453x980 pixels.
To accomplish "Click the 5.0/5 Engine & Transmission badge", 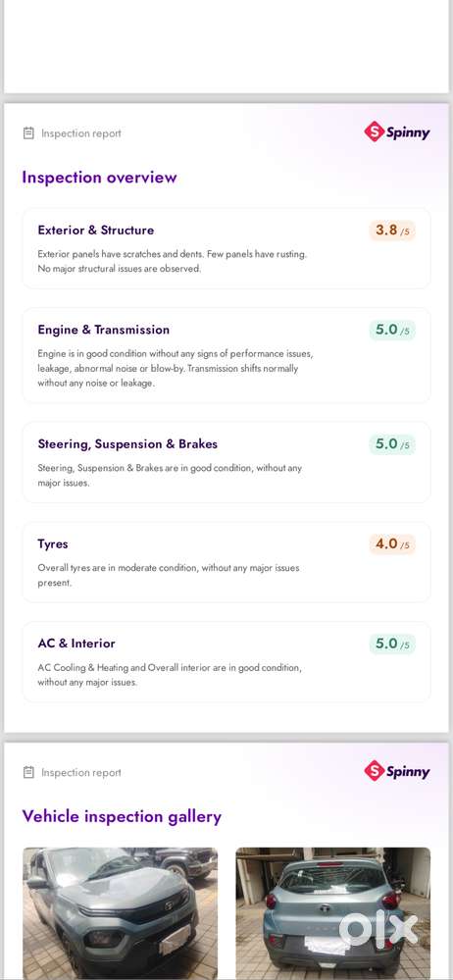I will (x=392, y=330).
